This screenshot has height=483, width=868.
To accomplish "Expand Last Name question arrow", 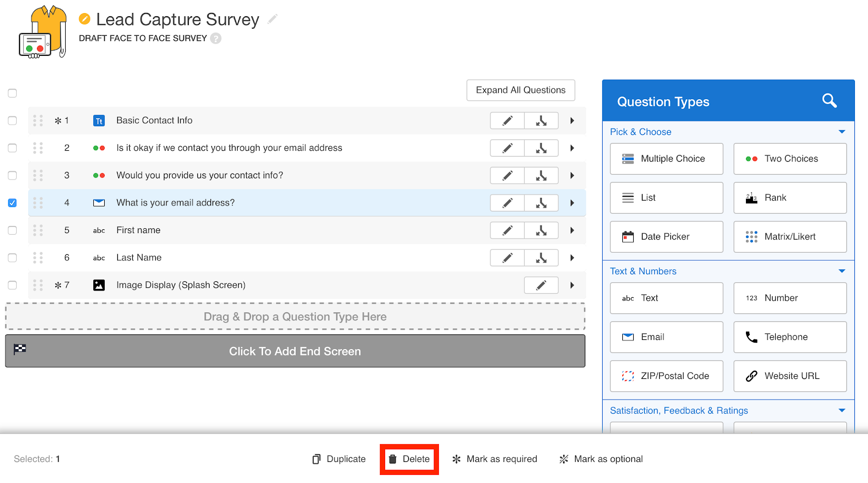I will 572,258.
